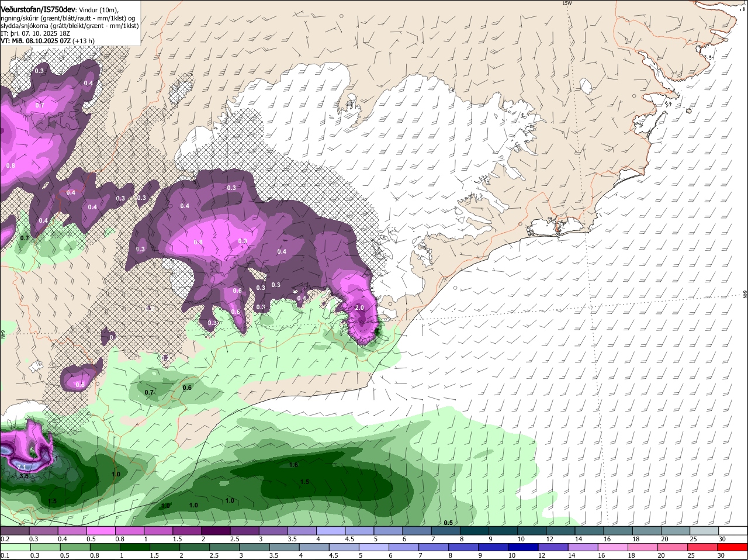
Task: Click the "0.2" label in the purple legend row
Action: (5, 539)
